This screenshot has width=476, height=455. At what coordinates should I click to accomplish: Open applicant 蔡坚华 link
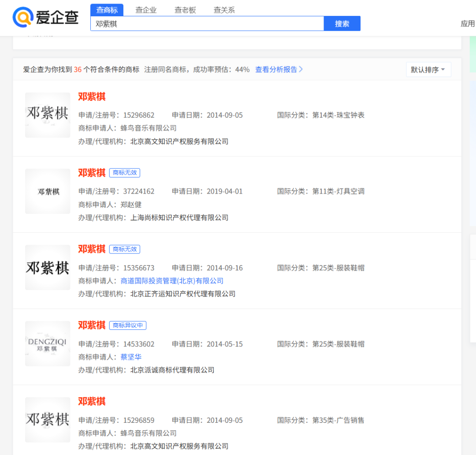click(x=131, y=357)
